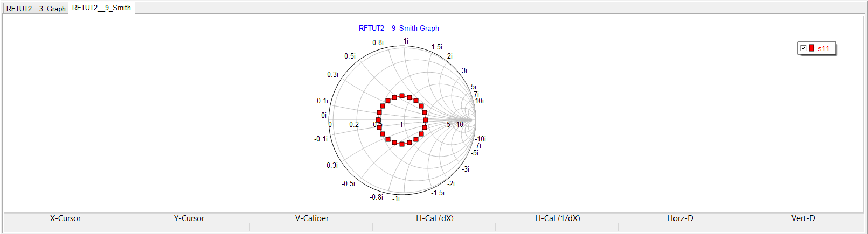This screenshot has height=234, width=868.
Task: Click the X-Cursor status header
Action: pos(65,218)
